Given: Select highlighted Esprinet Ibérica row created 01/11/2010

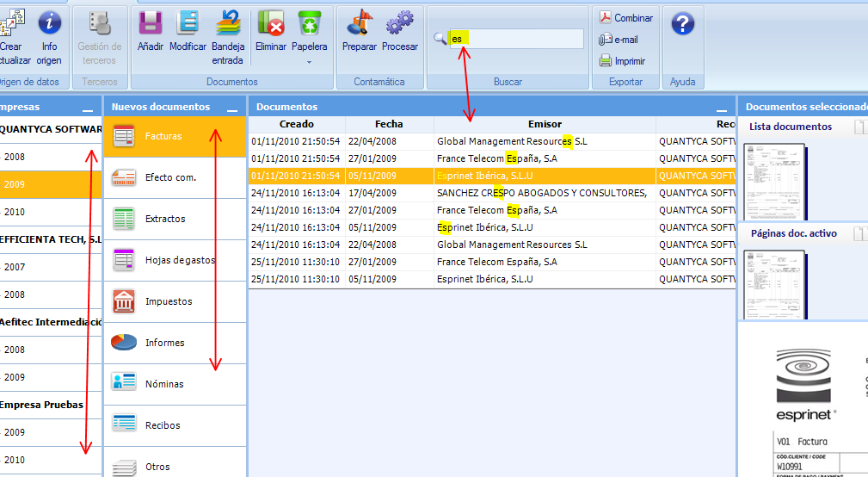Looking at the screenshot, I should coord(492,176).
